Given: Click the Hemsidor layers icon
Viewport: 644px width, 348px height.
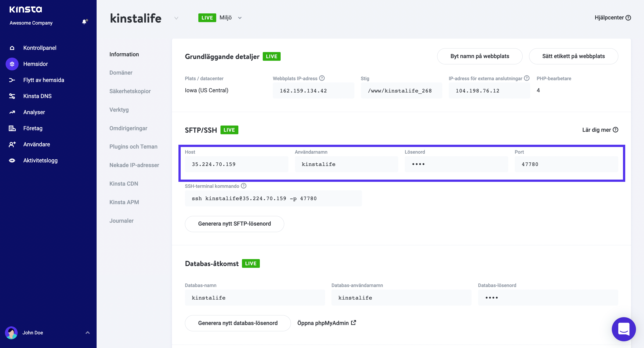Looking at the screenshot, I should (x=12, y=64).
